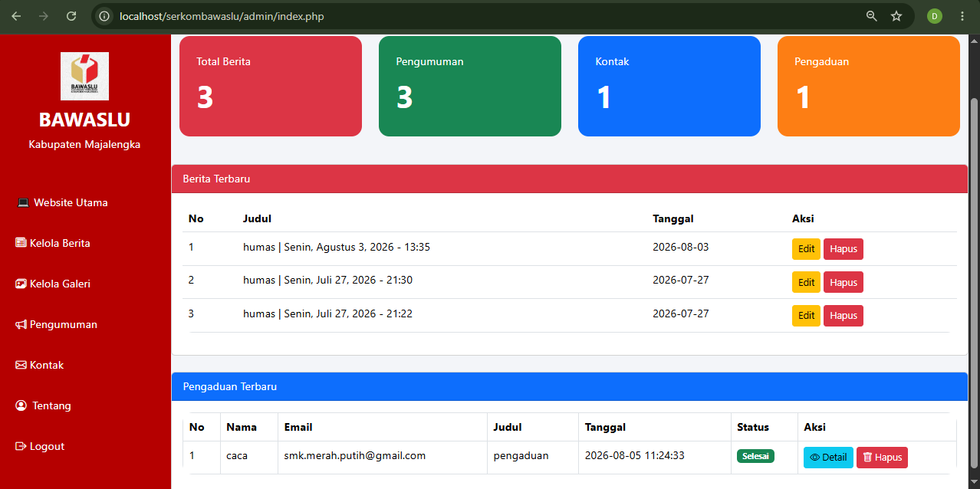Bookmark this page with the star icon

pos(896,16)
